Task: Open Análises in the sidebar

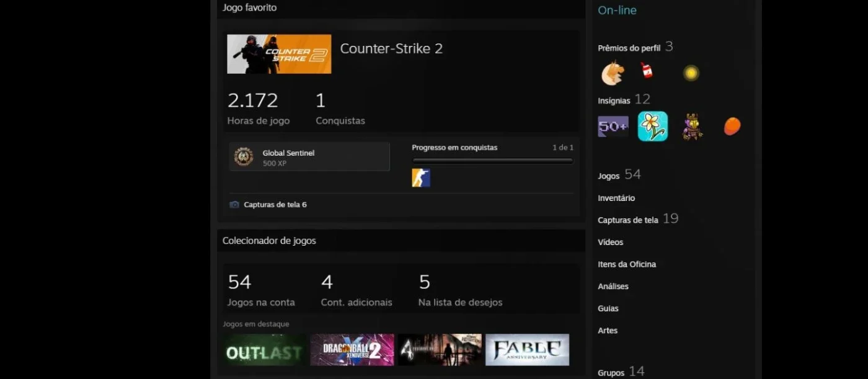Action: (613, 286)
